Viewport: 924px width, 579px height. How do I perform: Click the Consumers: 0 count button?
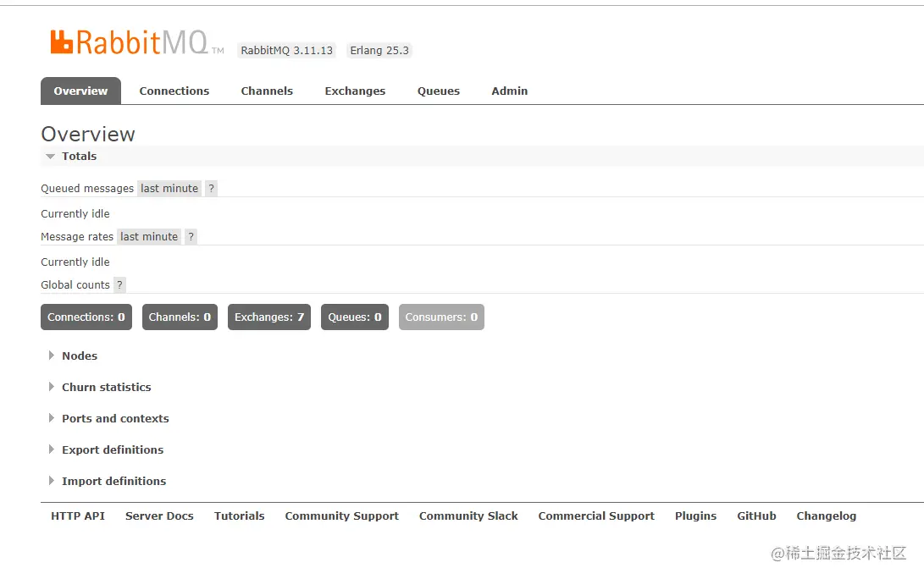(441, 317)
